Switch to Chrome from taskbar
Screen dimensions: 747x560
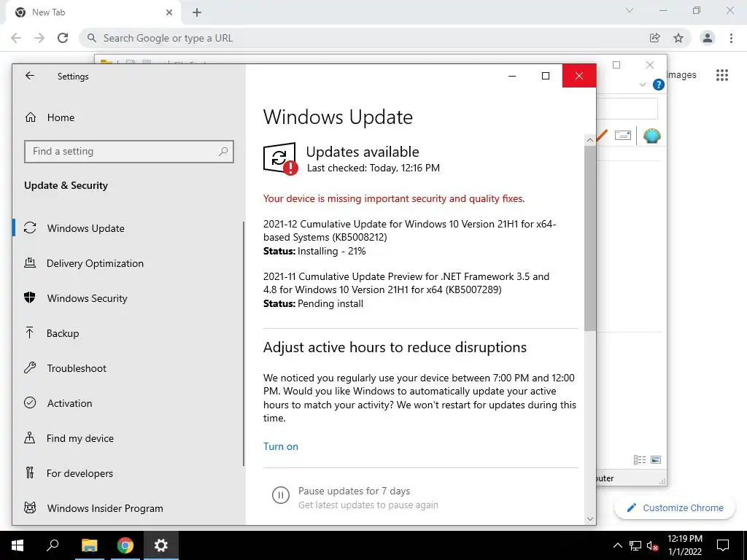point(125,545)
